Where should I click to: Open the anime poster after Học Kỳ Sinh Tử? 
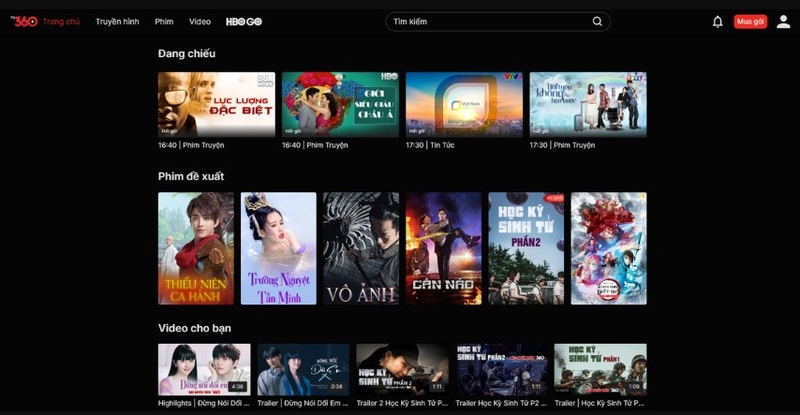coord(609,249)
